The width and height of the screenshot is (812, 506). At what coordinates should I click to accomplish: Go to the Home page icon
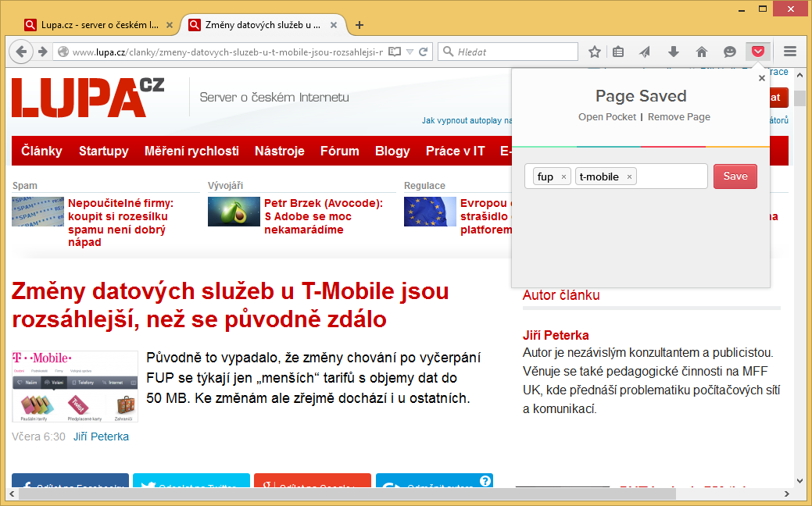[701, 52]
